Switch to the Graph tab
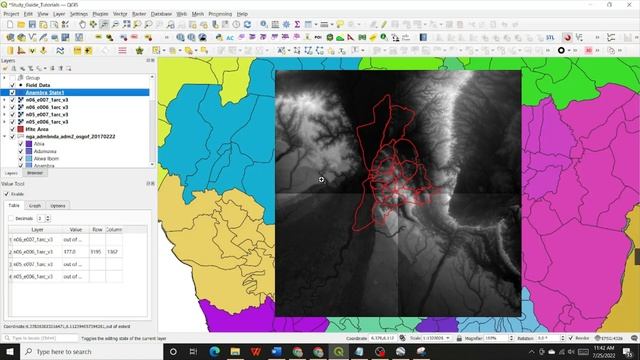 point(35,206)
